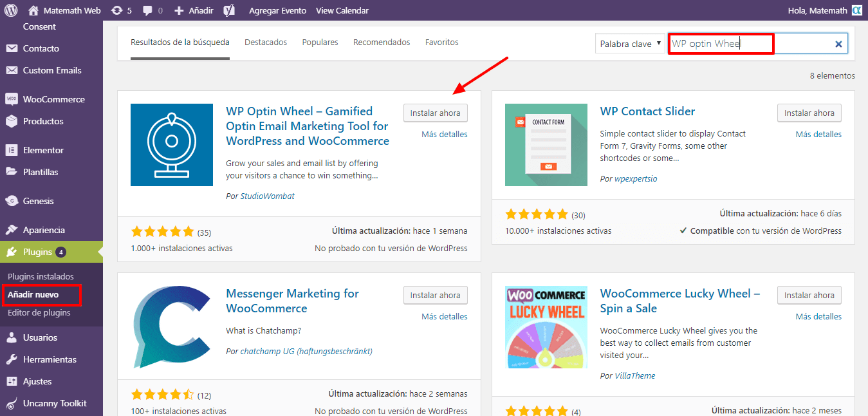Open the WordPress logo menu

coord(11,10)
